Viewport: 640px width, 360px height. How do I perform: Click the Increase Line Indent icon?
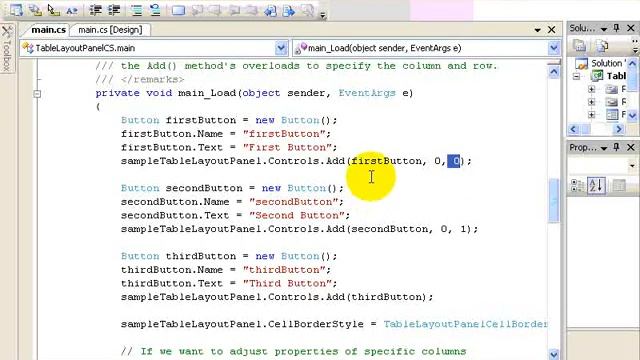(x=114, y=10)
